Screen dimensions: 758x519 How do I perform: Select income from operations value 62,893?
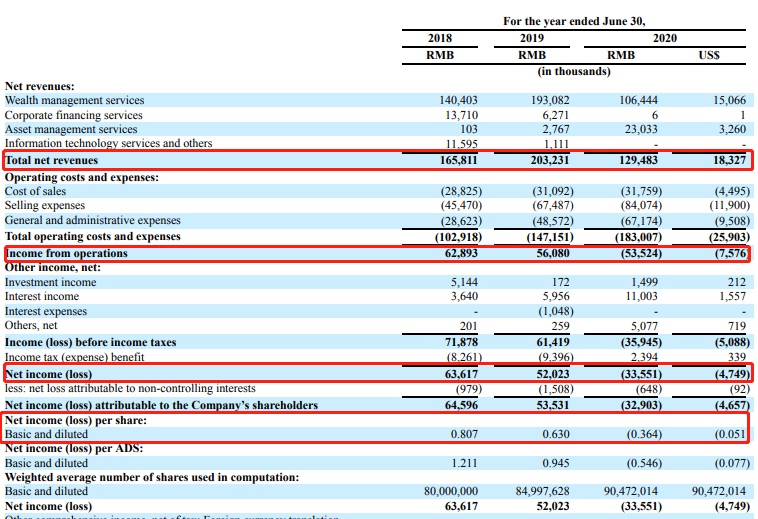pyautogui.click(x=461, y=253)
